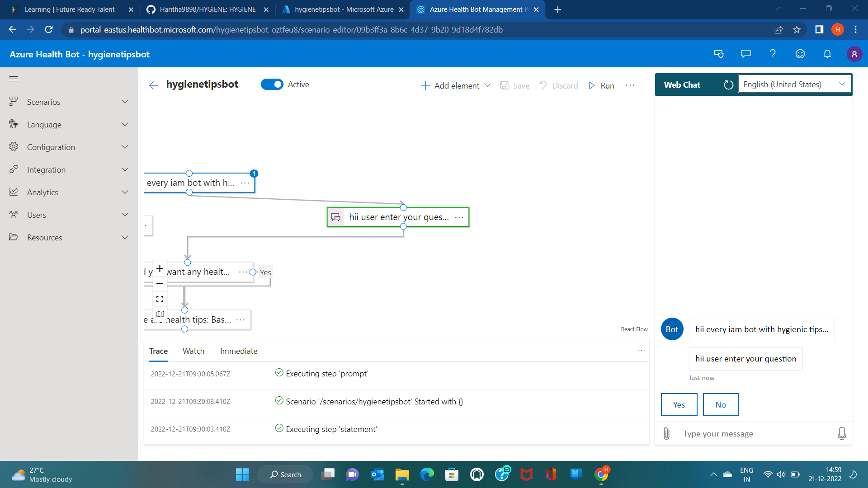This screenshot has height=488, width=868.
Task: Click the Run button
Action: 601,85
